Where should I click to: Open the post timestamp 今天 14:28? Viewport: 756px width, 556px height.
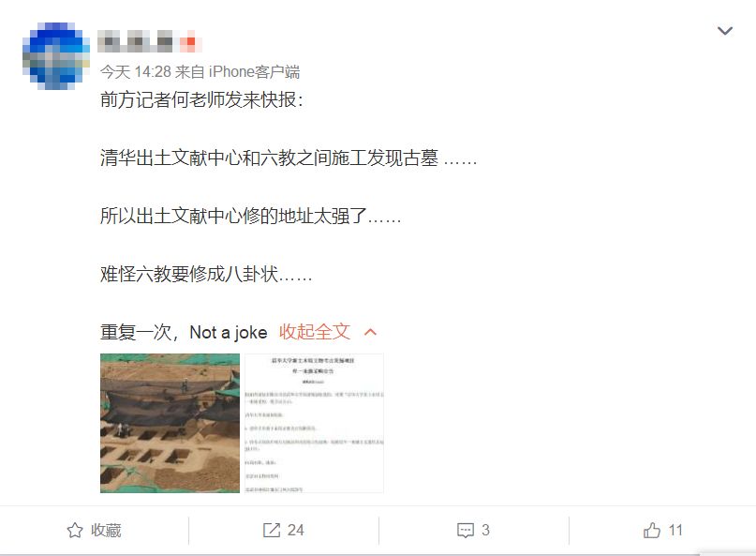pos(136,72)
